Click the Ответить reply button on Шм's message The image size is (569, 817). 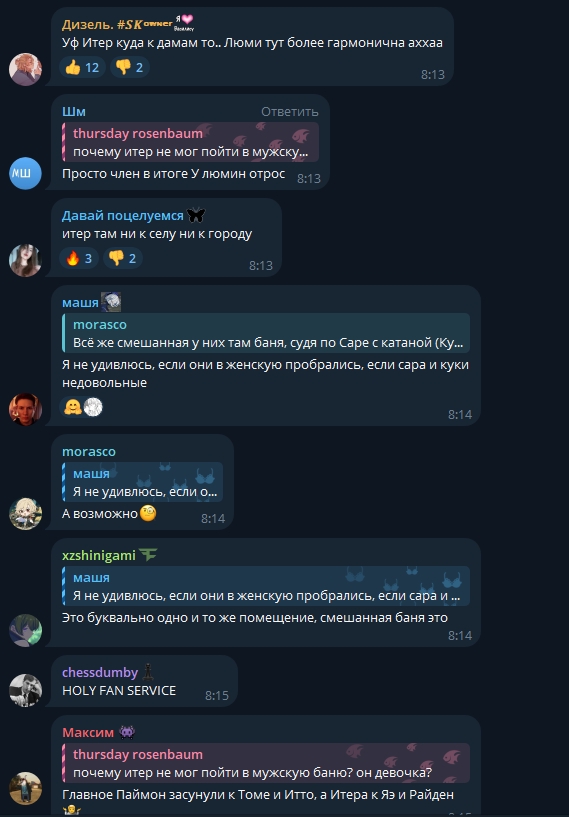289,112
